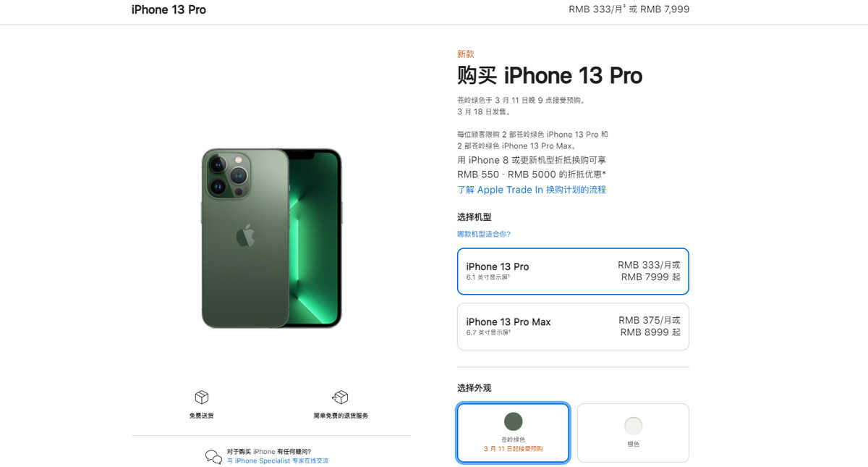Image resolution: width=868 pixels, height=467 pixels.
Task: Click the camera lens cluster on the green iPhone
Action: 227,176
